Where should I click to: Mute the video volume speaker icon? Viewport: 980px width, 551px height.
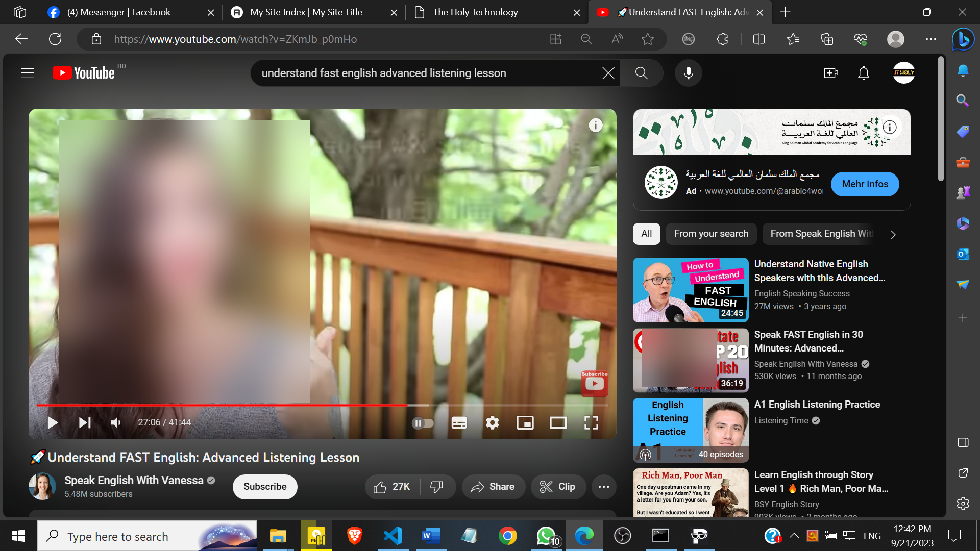click(x=116, y=422)
